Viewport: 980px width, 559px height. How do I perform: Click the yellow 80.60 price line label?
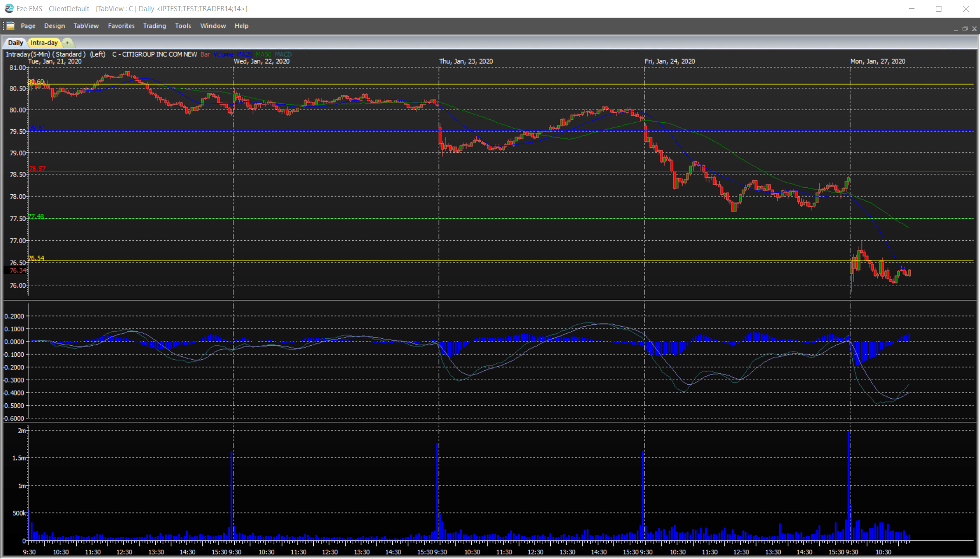36,81
